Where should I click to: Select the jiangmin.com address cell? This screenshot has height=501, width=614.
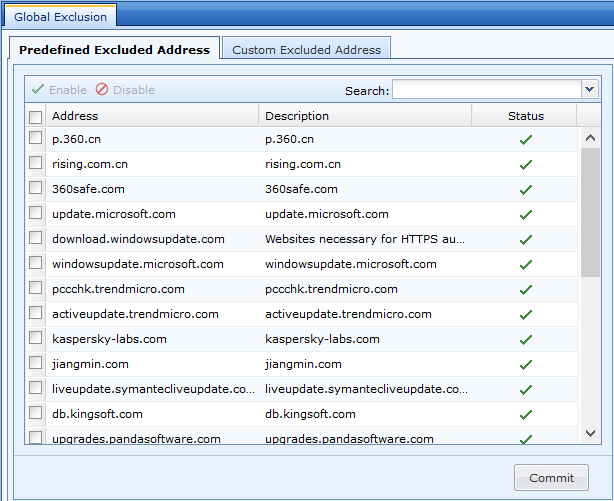pos(152,365)
